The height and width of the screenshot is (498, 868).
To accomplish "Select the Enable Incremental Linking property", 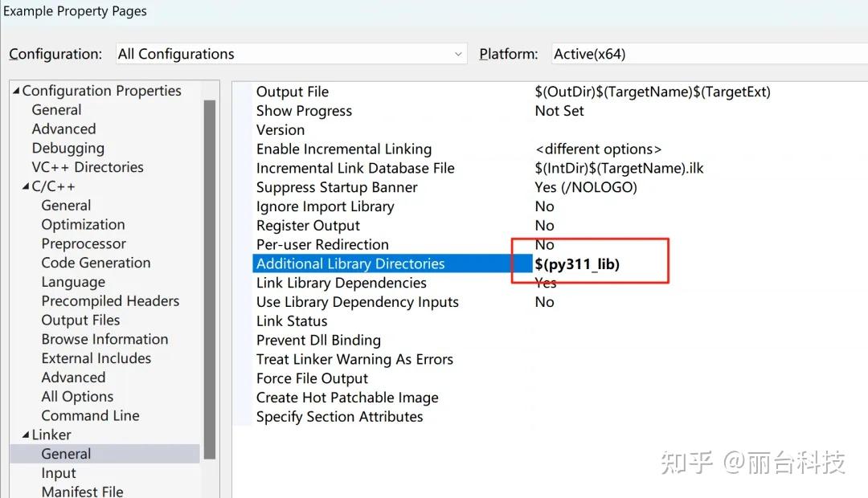I will click(x=344, y=149).
